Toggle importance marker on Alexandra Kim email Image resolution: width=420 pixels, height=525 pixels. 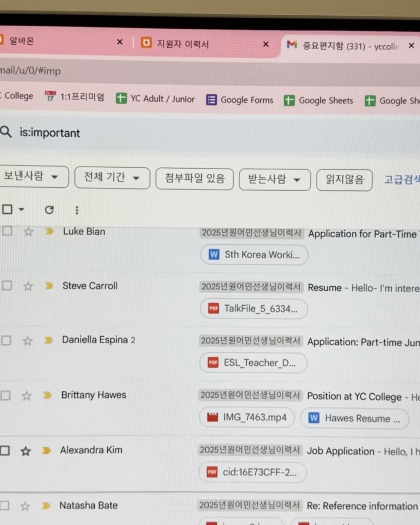point(47,450)
